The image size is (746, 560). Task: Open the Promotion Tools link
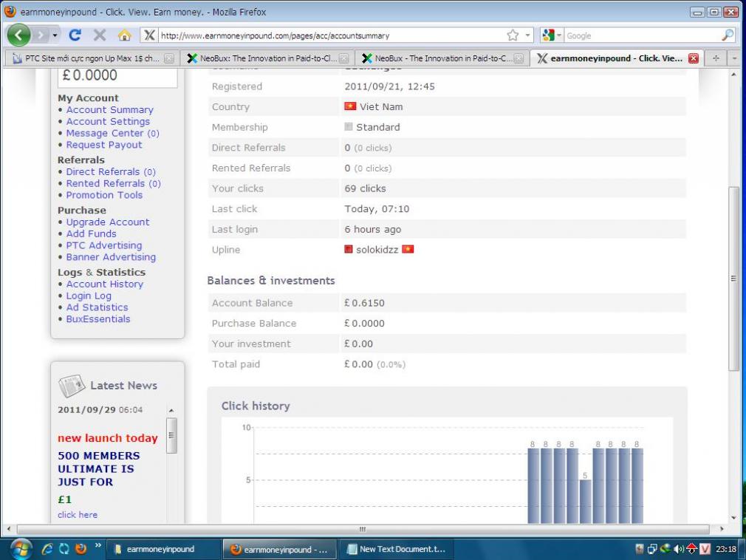tap(104, 195)
